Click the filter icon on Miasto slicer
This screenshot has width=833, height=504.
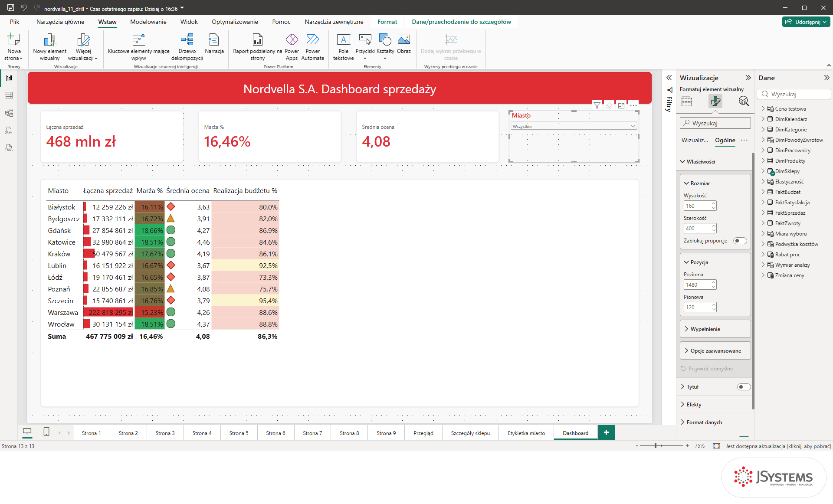click(597, 105)
